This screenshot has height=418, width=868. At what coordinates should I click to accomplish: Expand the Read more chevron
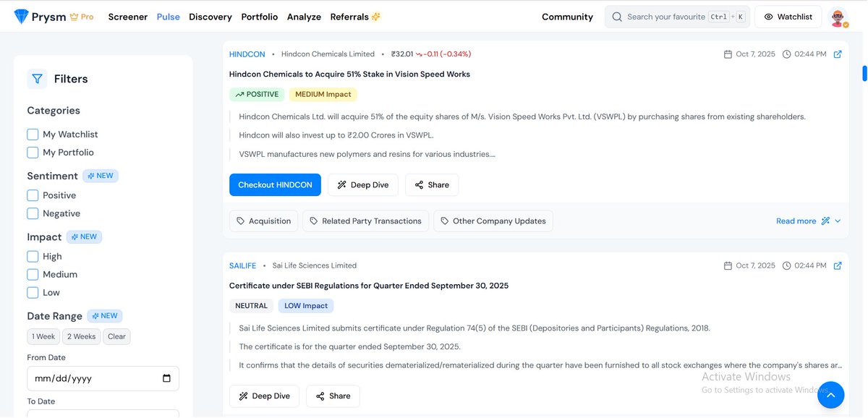pos(838,221)
